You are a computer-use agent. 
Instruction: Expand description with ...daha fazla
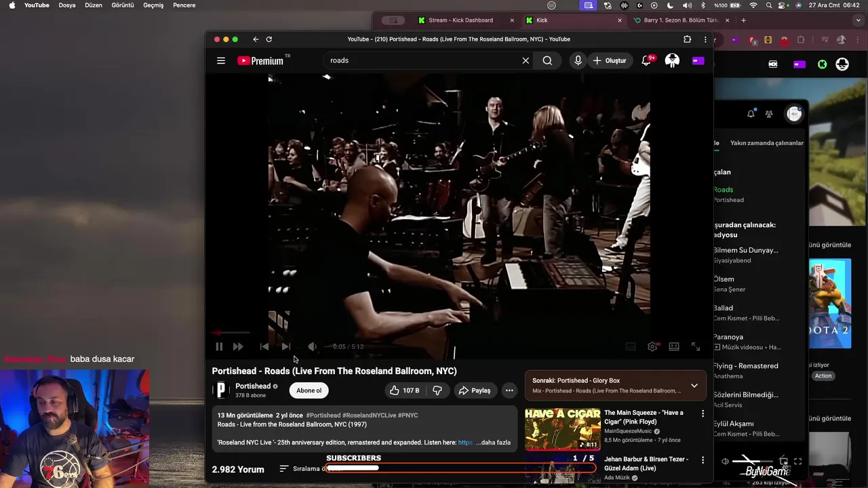(493, 443)
